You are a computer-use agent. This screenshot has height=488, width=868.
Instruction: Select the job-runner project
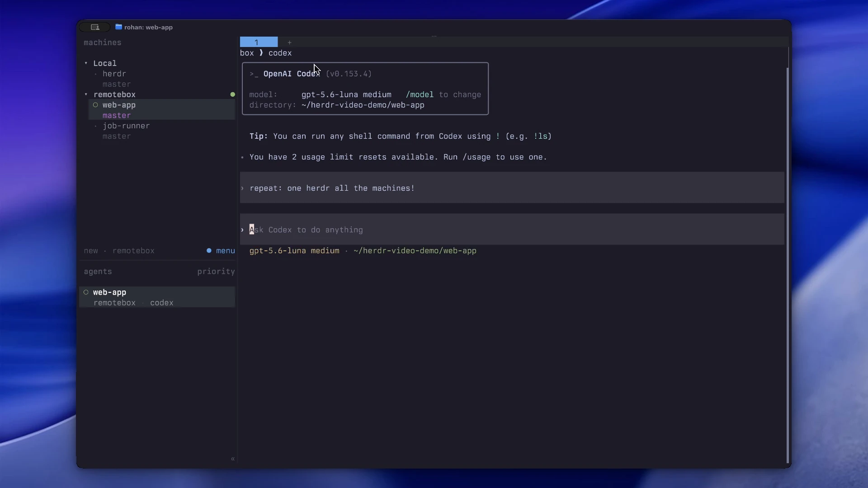click(x=126, y=126)
